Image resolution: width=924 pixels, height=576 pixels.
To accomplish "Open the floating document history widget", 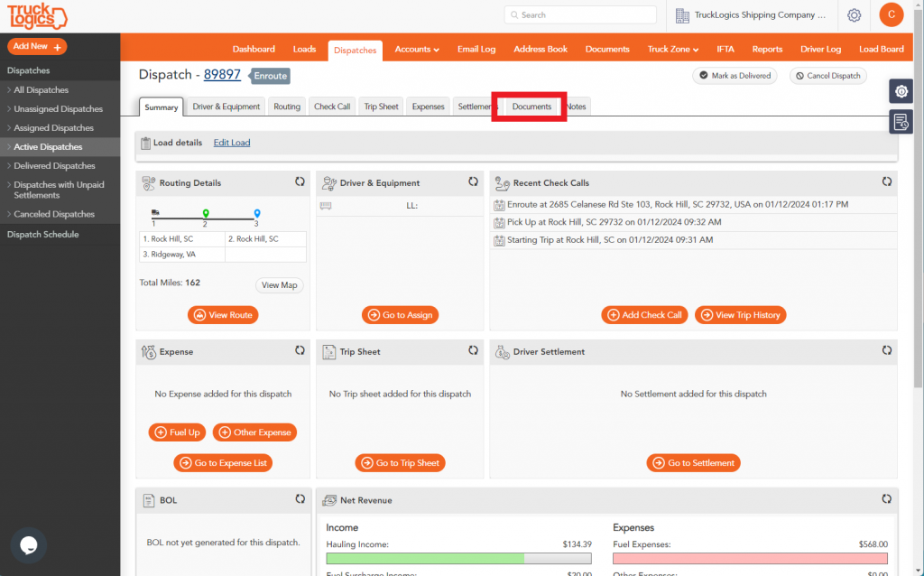I will coord(901,122).
